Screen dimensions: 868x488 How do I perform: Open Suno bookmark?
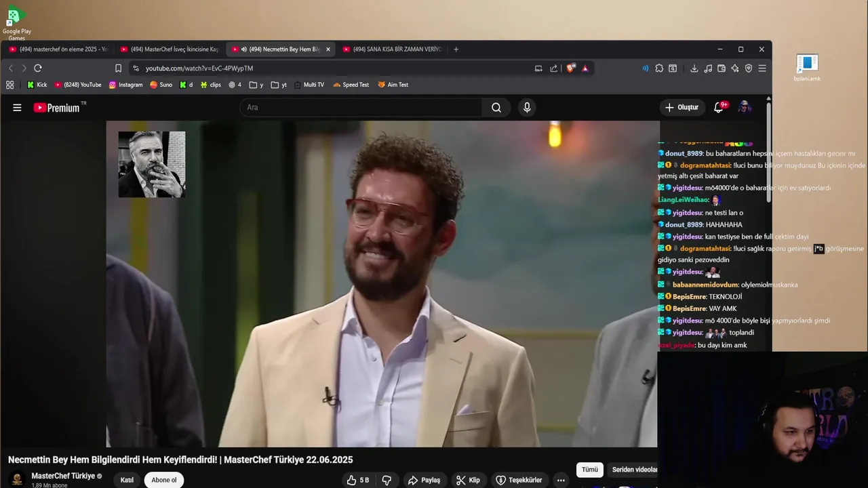(x=161, y=85)
